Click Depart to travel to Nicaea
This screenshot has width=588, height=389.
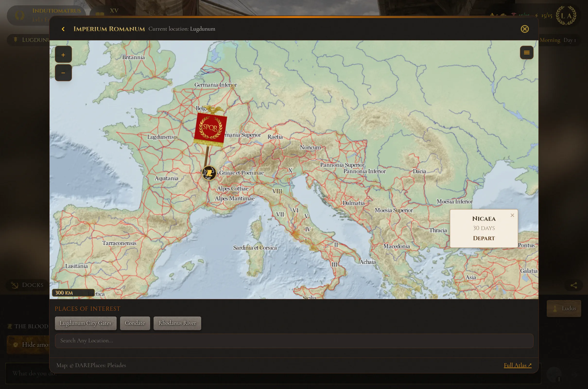484,238
